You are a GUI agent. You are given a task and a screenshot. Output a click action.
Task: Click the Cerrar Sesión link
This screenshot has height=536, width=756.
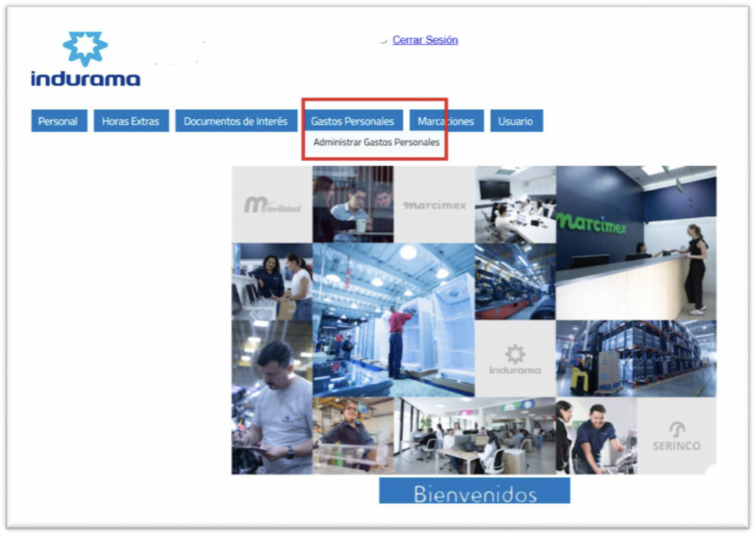pos(425,40)
